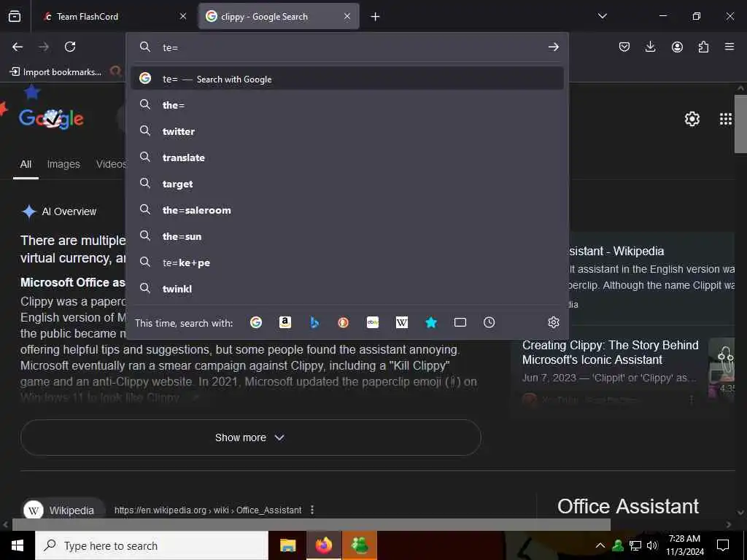Switch to the Team FlashCord tab
Viewport: 747px width, 560px height.
(115, 17)
